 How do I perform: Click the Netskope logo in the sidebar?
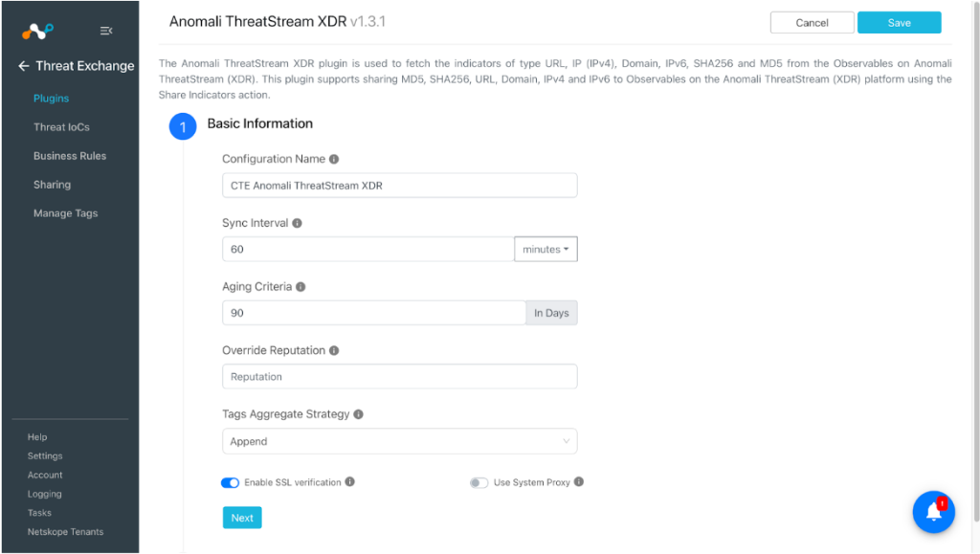tap(36, 30)
